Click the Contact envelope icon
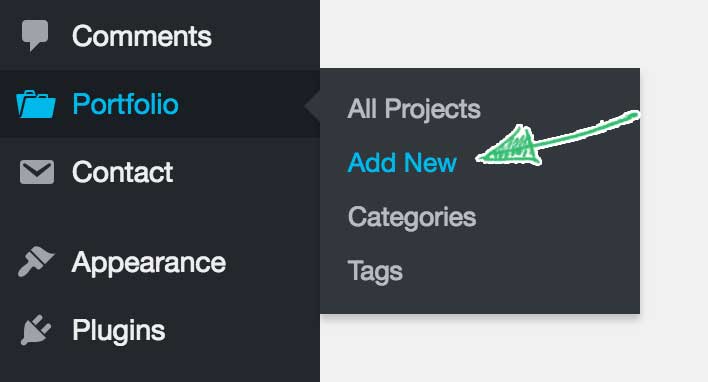708x382 pixels. pyautogui.click(x=37, y=172)
